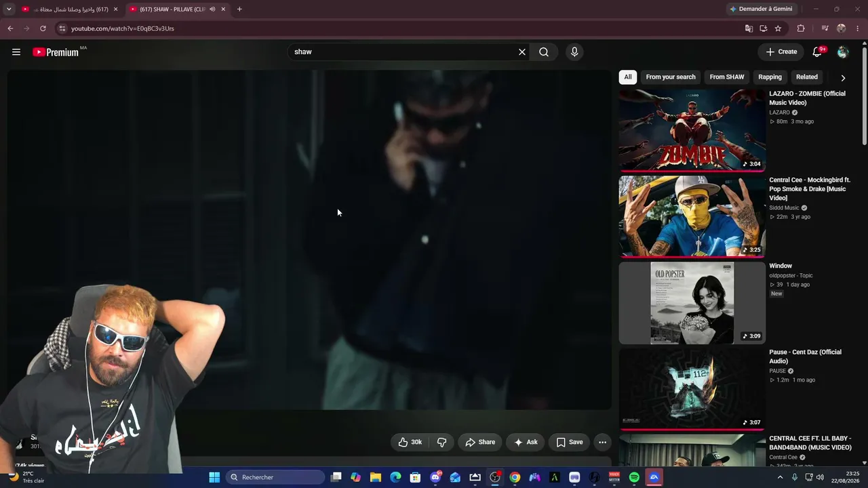The width and height of the screenshot is (868, 488).
Task: Open LAZARO - ZOMBIE video title
Action: 807,98
